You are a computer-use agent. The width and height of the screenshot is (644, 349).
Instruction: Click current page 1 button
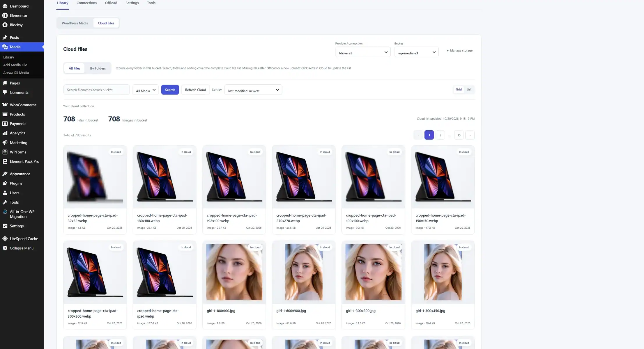point(429,135)
